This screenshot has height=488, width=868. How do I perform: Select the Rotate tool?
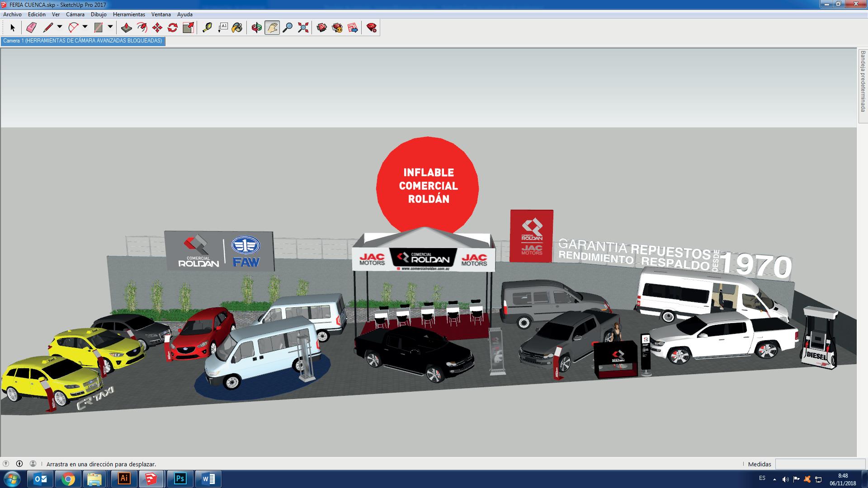(x=173, y=28)
